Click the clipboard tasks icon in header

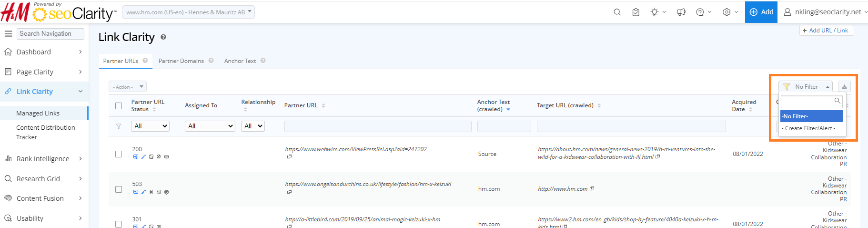pos(636,12)
